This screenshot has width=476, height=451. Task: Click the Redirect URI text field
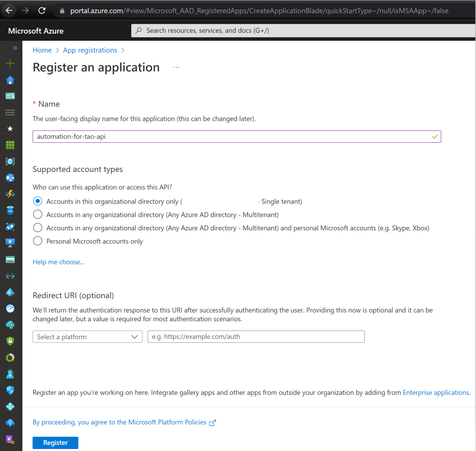[256, 337]
